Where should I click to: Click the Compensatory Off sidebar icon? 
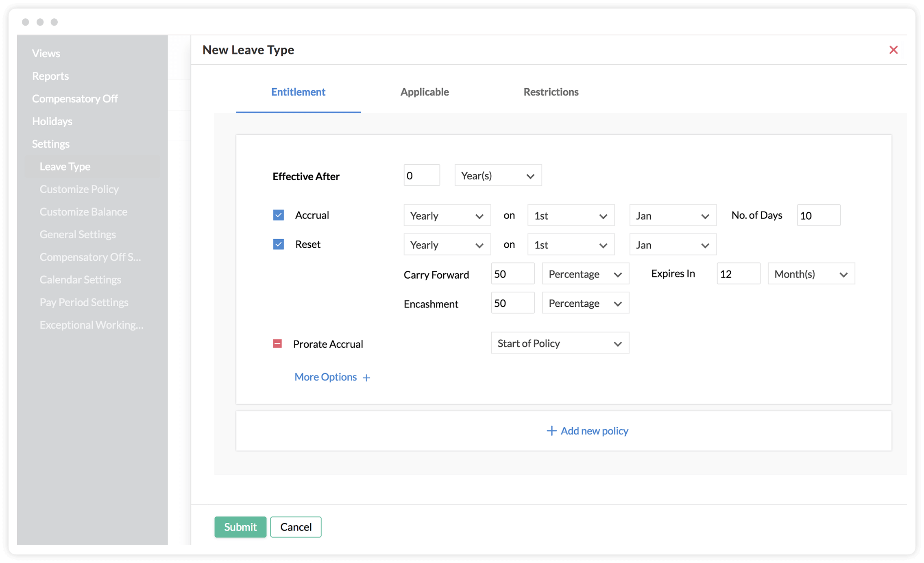coord(74,98)
